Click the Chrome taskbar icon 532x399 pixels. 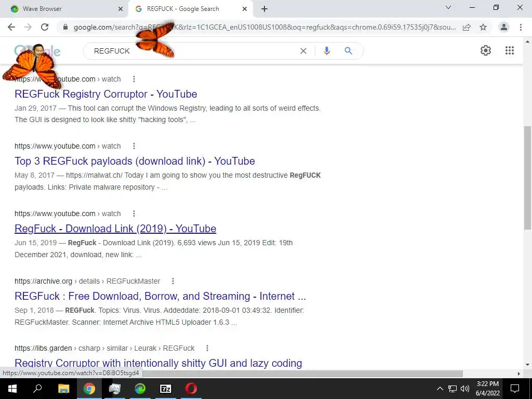89,389
